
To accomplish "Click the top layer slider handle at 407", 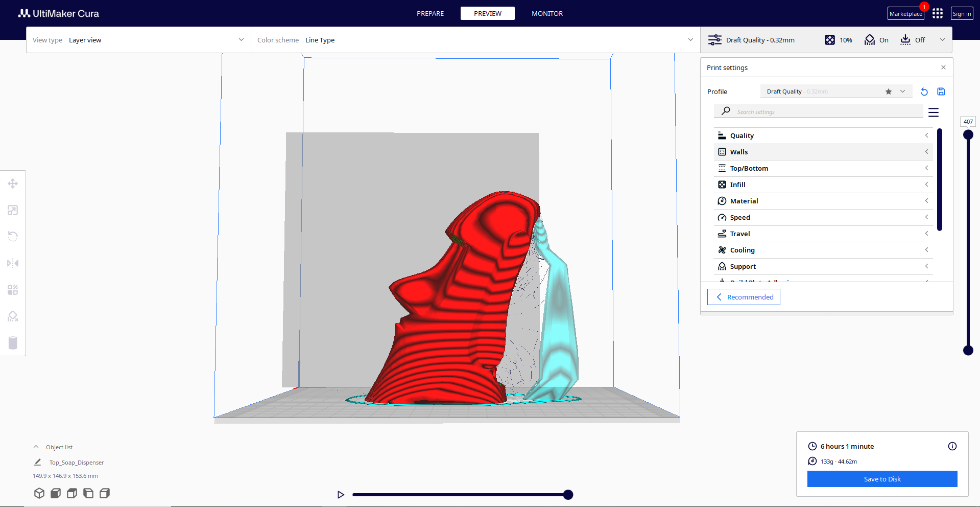I will [x=968, y=135].
